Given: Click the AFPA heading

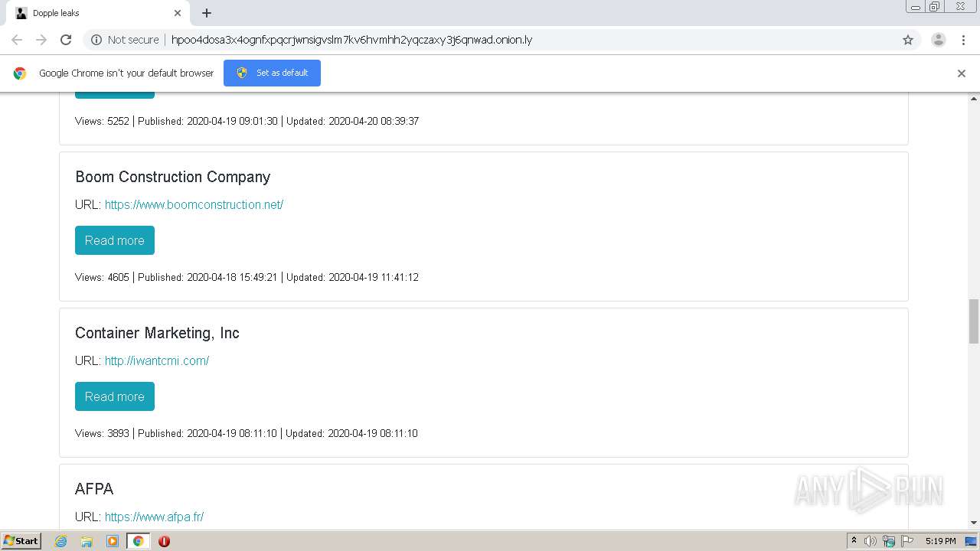Looking at the screenshot, I should (94, 489).
